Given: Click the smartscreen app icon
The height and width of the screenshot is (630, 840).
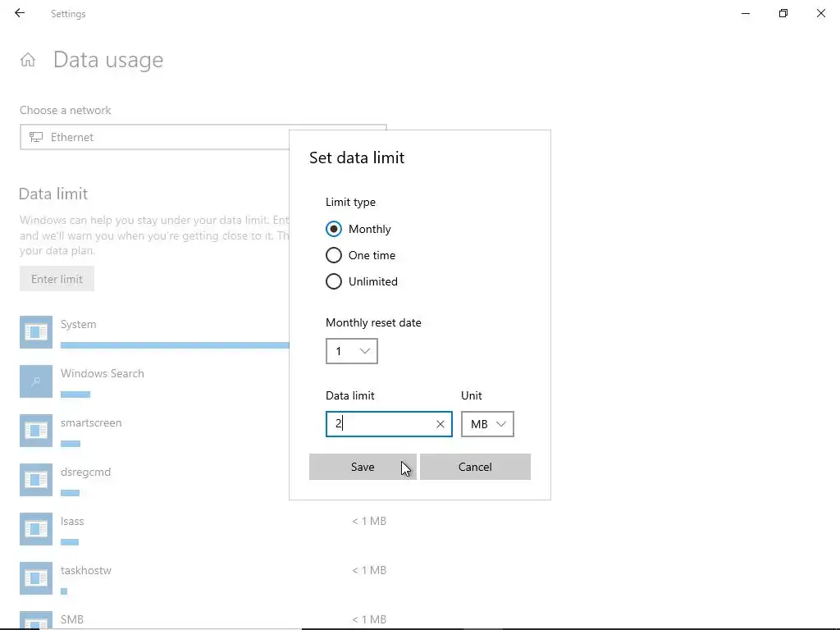Looking at the screenshot, I should click(36, 430).
